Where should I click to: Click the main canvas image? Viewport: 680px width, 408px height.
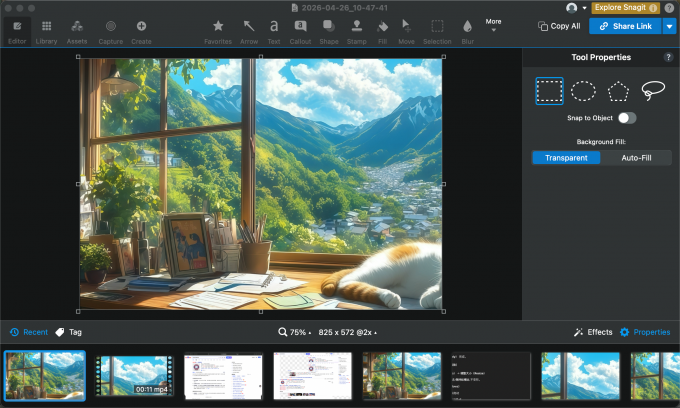261,184
